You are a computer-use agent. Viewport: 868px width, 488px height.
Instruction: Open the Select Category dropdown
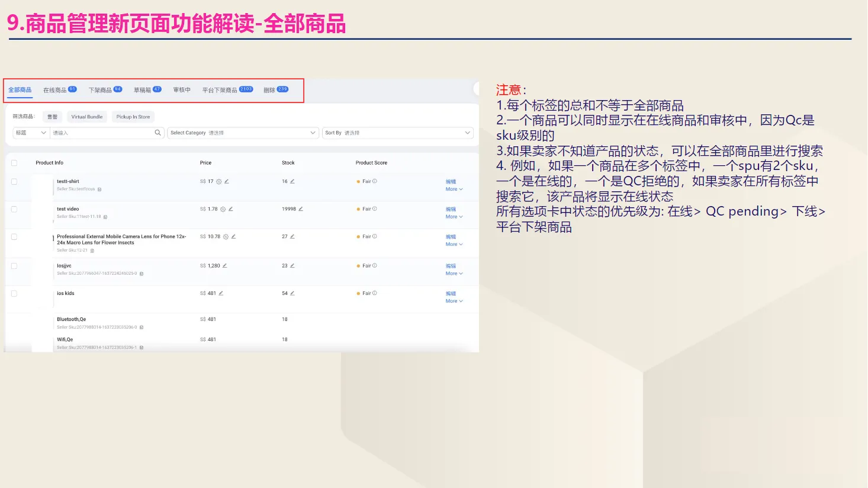tap(243, 133)
